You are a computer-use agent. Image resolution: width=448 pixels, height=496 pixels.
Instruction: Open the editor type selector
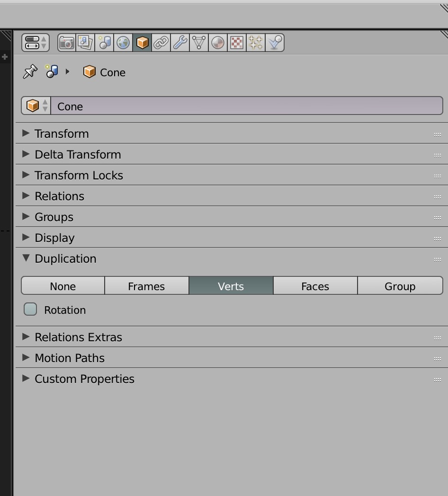(36, 43)
